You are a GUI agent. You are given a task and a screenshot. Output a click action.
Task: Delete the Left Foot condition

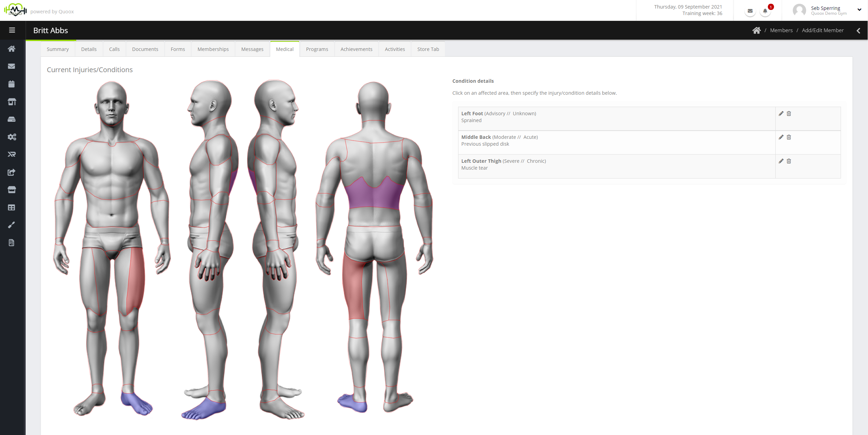(789, 113)
